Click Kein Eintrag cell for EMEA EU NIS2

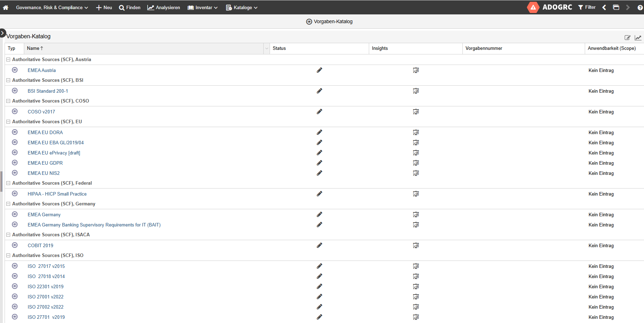[x=601, y=173]
